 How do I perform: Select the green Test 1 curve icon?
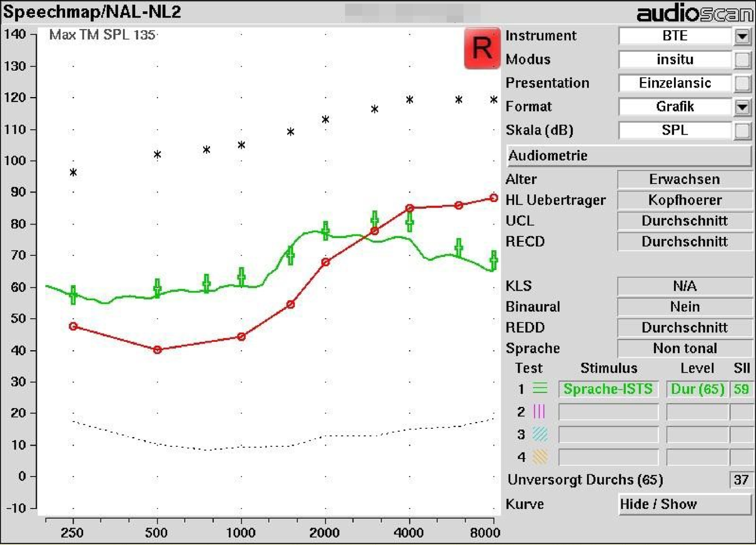click(539, 388)
